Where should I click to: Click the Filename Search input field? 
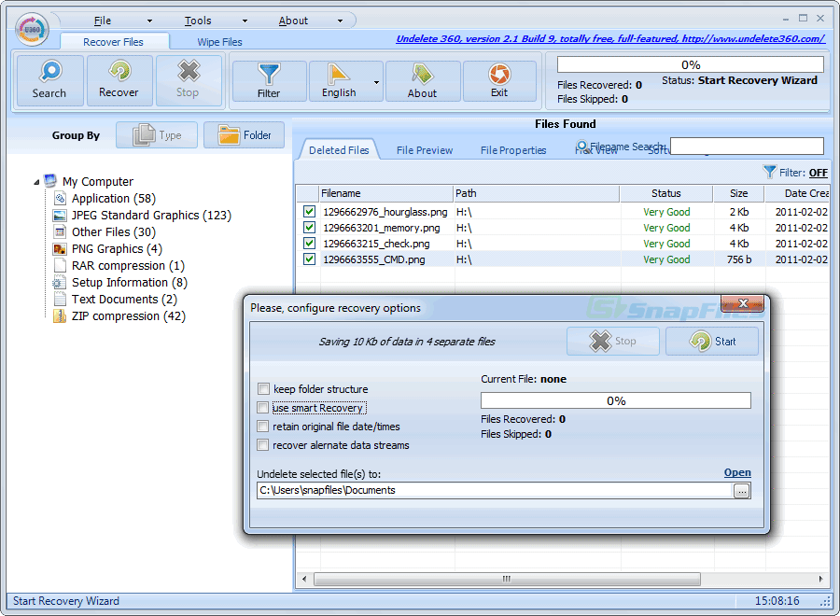[747, 146]
